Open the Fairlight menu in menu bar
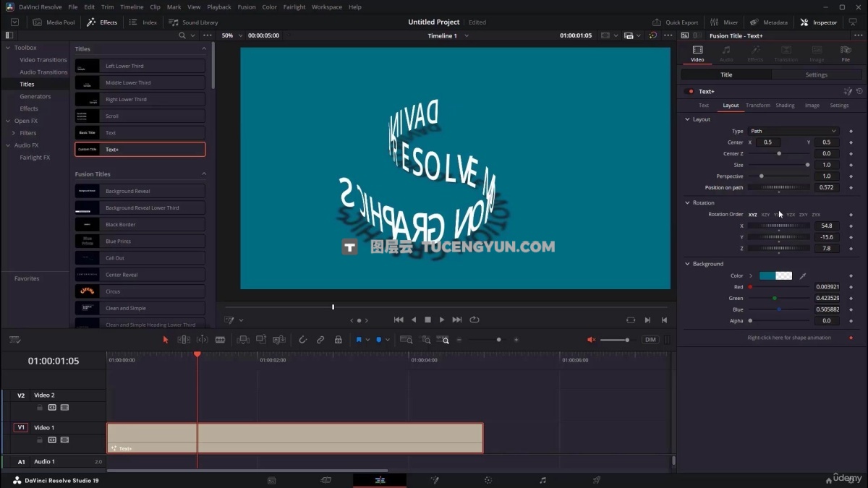Image resolution: width=868 pixels, height=488 pixels. (294, 7)
